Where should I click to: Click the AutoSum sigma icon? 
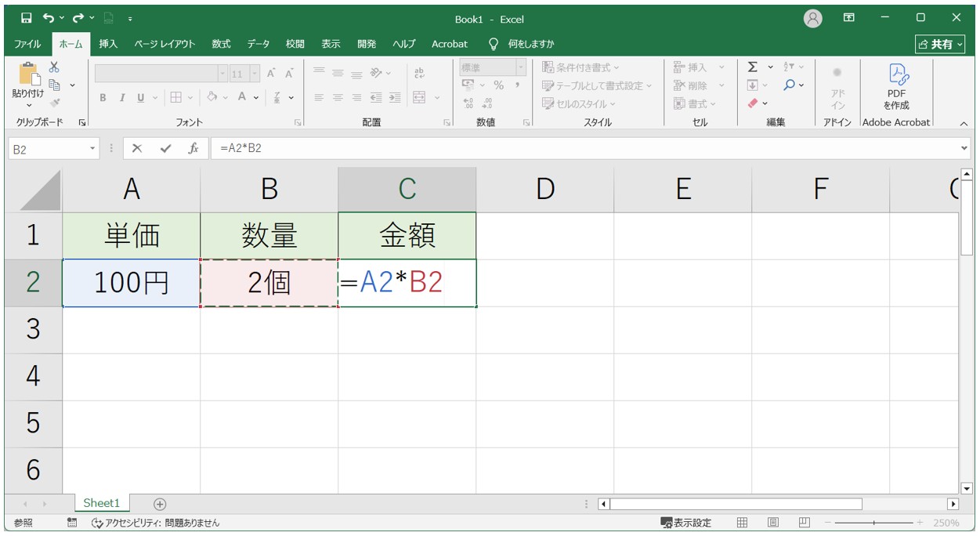pos(753,67)
